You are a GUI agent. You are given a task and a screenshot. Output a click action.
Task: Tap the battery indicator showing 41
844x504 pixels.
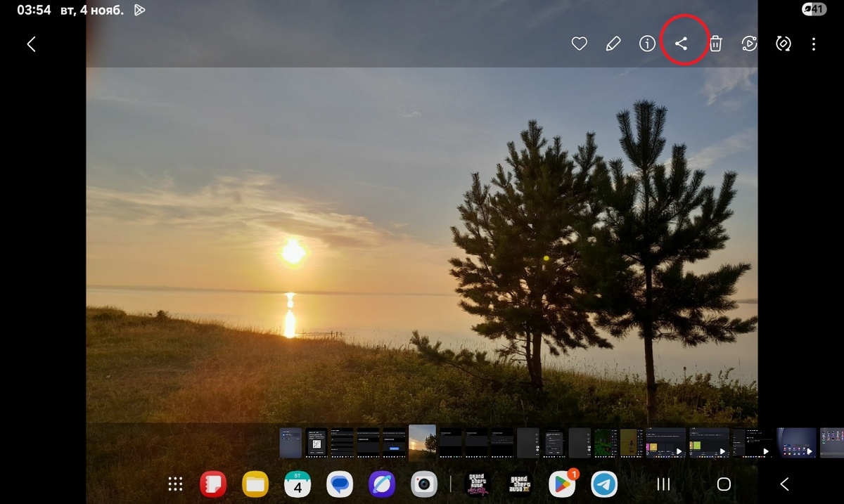coord(814,9)
